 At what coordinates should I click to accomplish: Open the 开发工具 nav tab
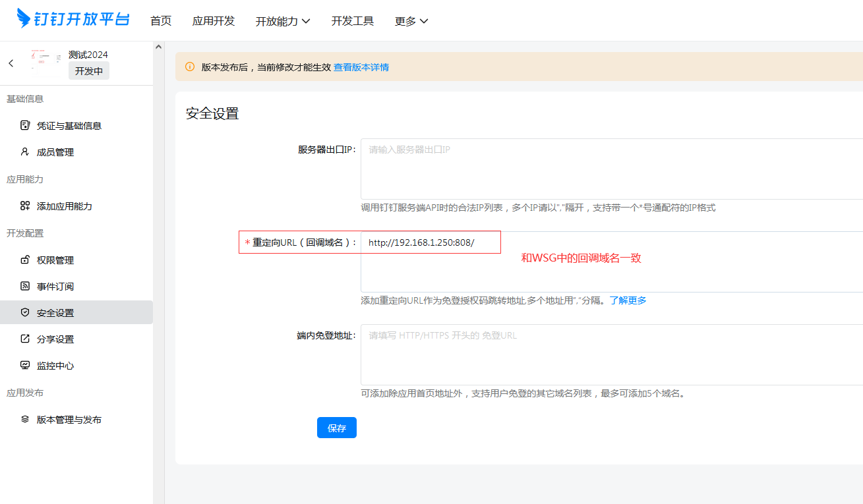tap(353, 21)
